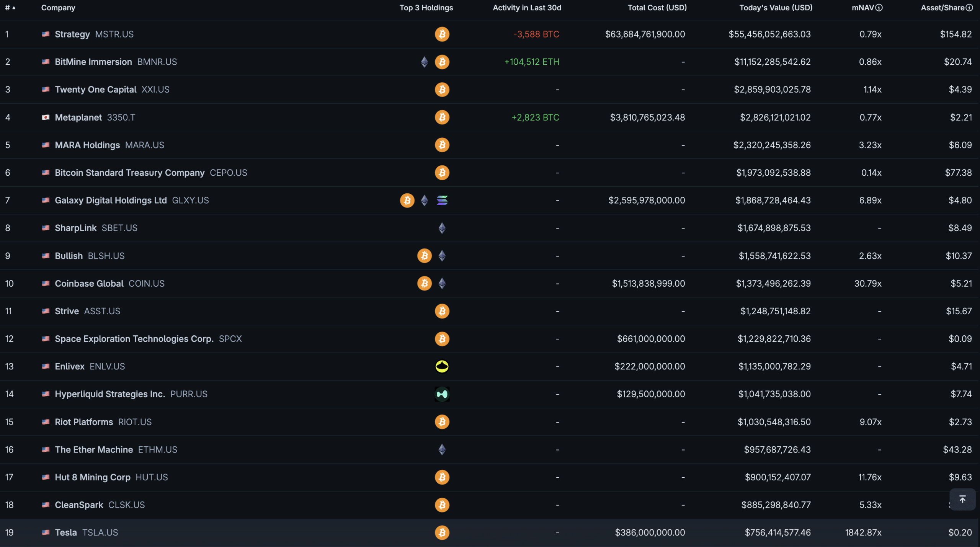
Task: Click the Ethereum icon in BitMine Immersion row
Action: pyautogui.click(x=424, y=62)
